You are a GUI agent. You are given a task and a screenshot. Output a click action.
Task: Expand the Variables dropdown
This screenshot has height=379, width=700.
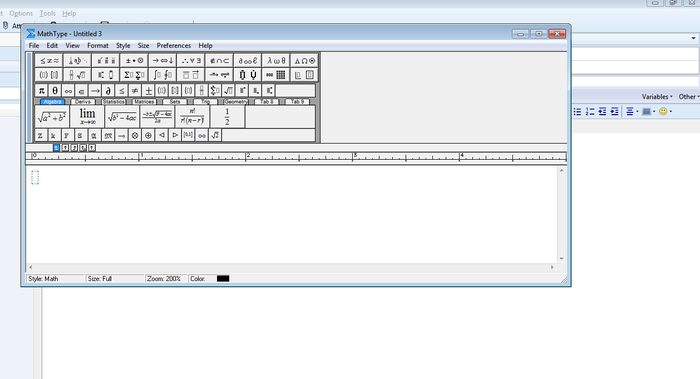point(657,96)
